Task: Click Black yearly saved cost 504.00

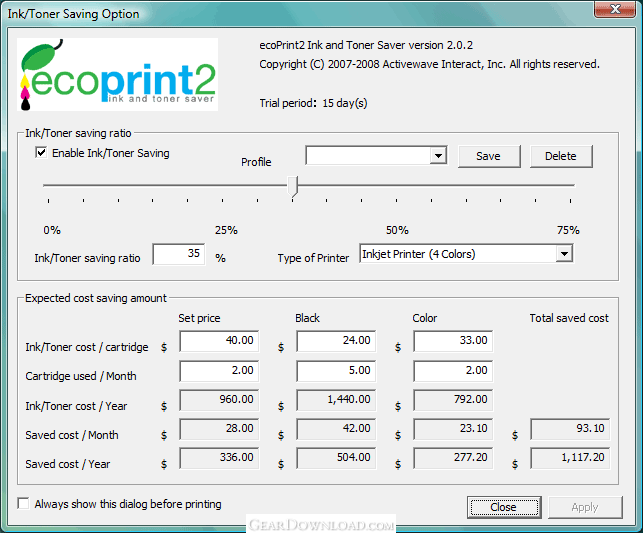Action: (x=336, y=458)
